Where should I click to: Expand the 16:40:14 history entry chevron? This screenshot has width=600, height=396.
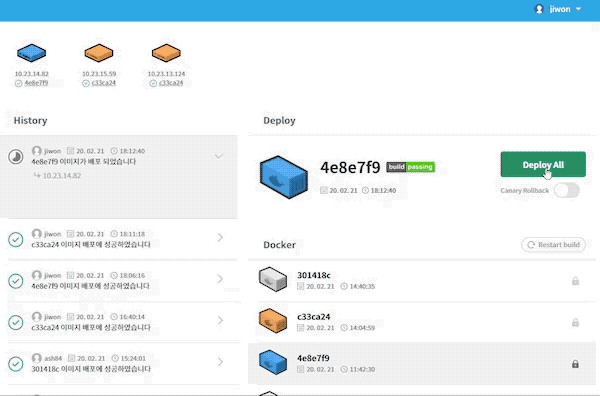point(220,320)
